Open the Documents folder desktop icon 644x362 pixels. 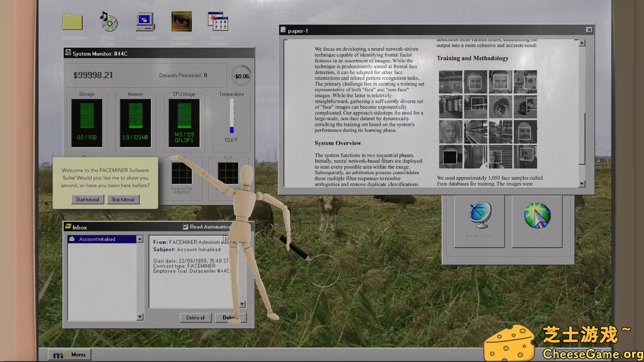[x=72, y=22]
